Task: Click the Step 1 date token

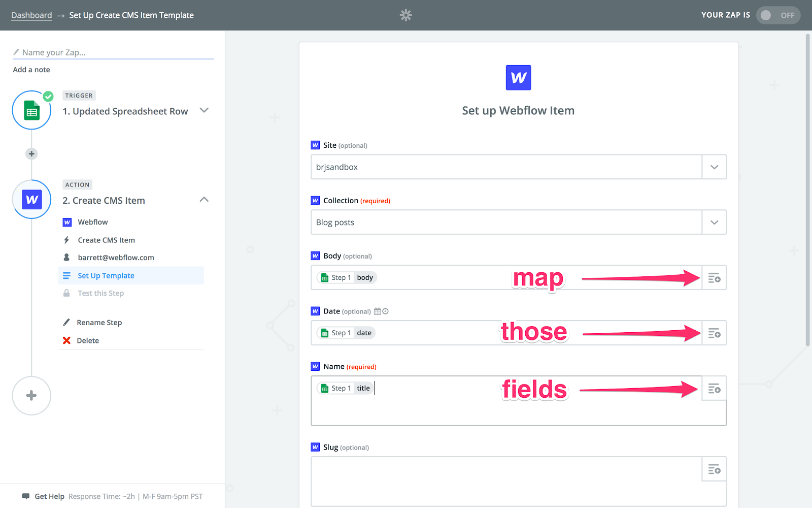Action: click(x=346, y=333)
